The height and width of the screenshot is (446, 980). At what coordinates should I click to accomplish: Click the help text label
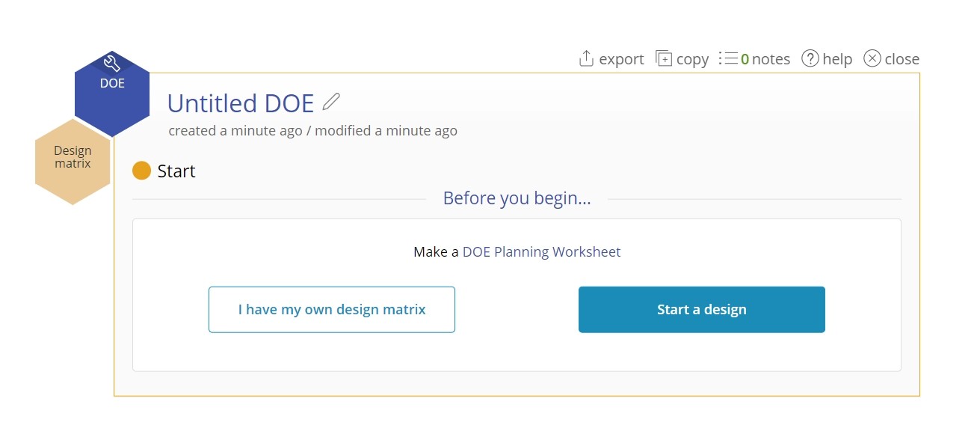click(837, 59)
